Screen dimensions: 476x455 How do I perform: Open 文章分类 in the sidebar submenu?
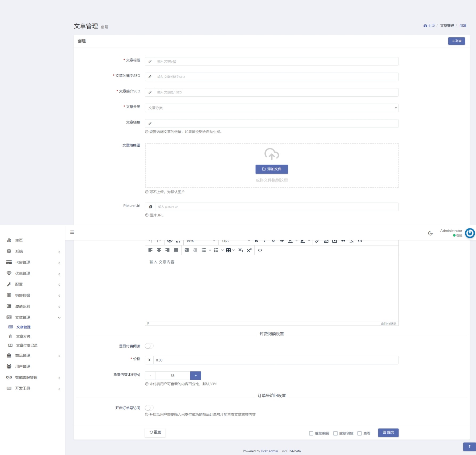[x=23, y=336]
